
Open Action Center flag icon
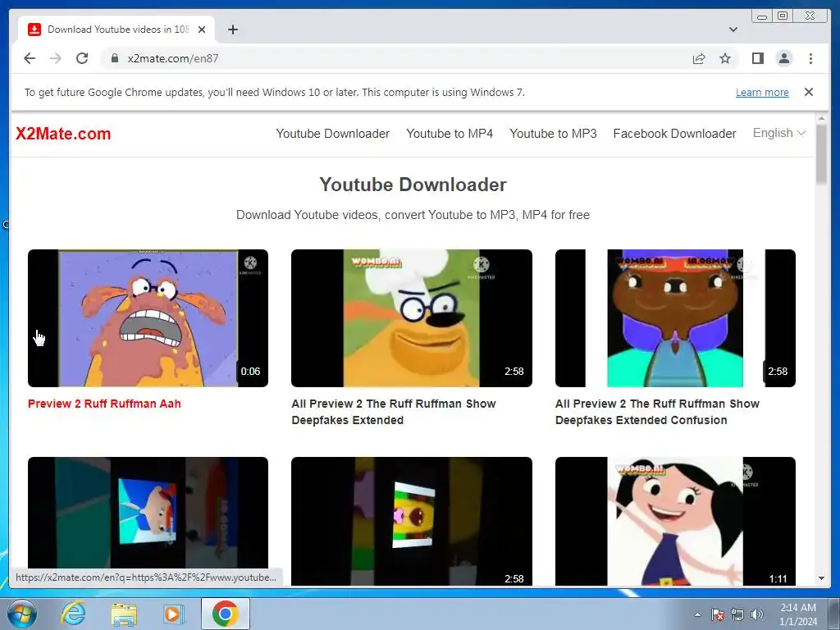(718, 614)
